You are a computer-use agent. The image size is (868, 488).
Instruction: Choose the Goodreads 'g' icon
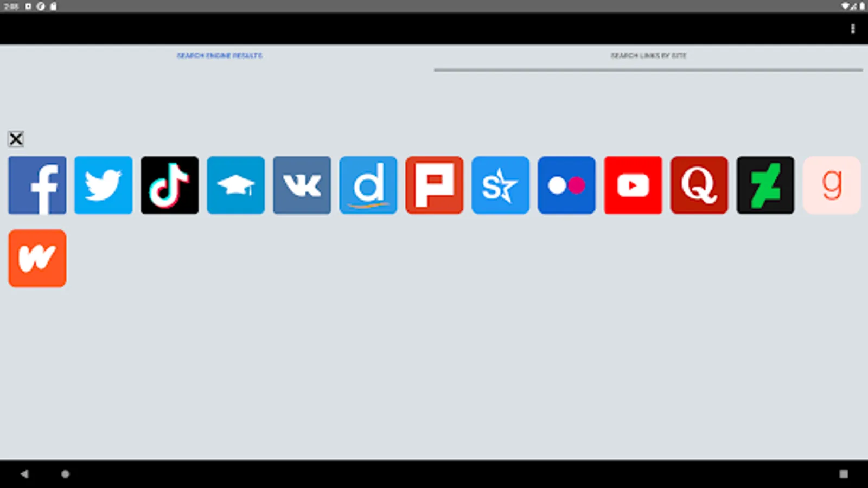pos(832,185)
